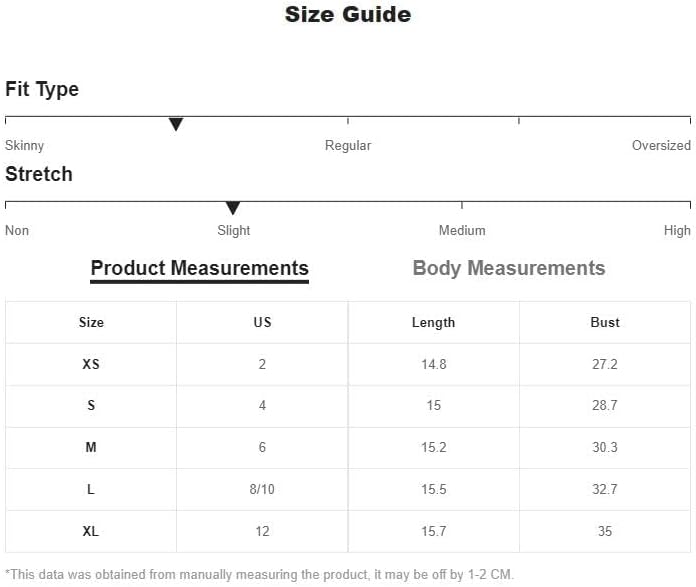The height and width of the screenshot is (587, 696).
Task: Click the 32.7 bust value cell
Action: pos(605,489)
